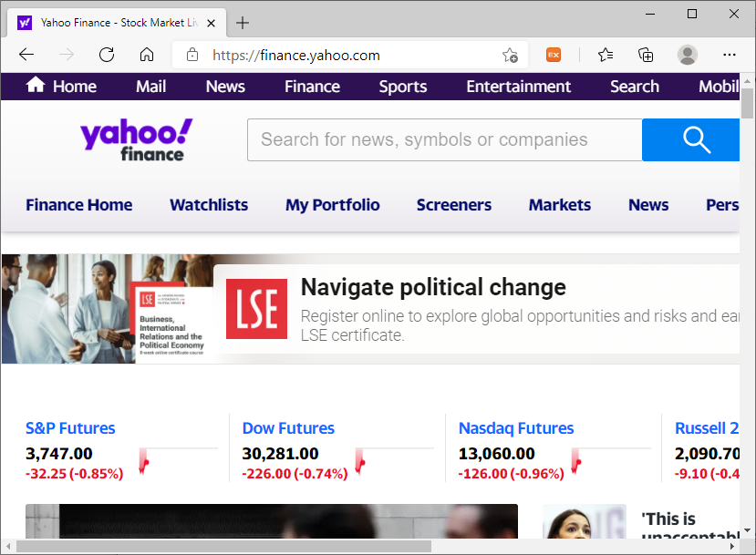Click the S&P Futures link
Image resolution: width=756 pixels, height=555 pixels.
click(x=70, y=427)
